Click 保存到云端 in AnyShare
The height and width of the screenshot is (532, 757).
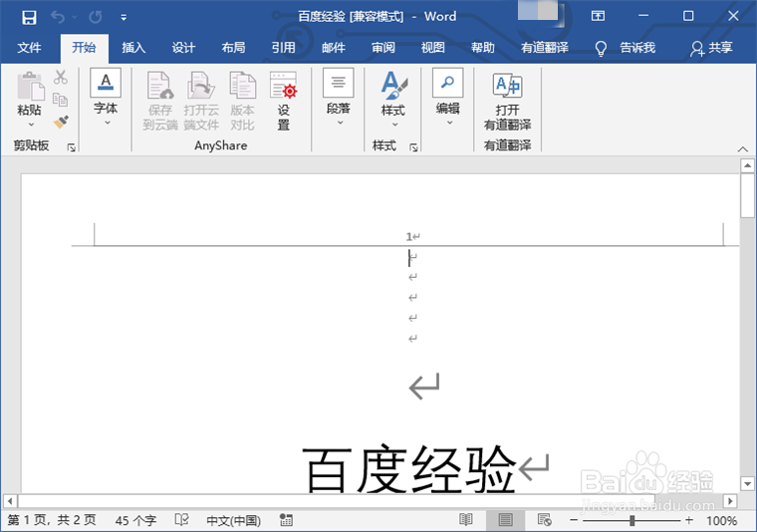160,101
